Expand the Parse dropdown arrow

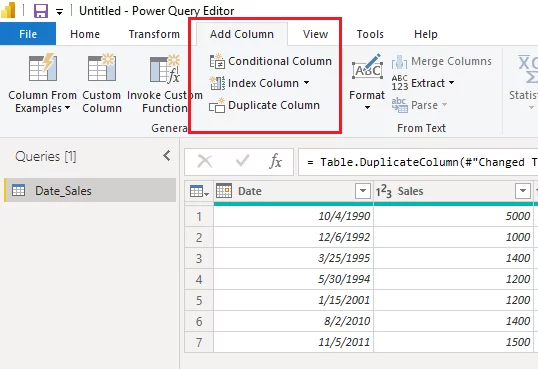444,104
